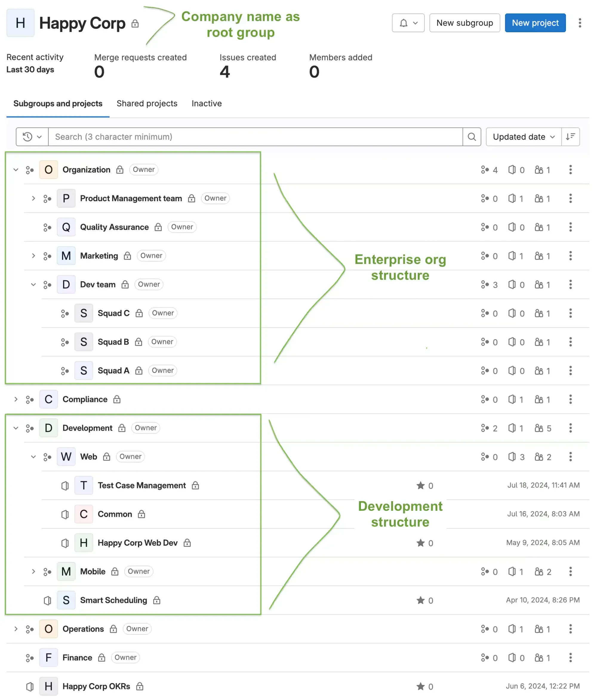Viewport: 597px width, 700px height.
Task: Expand the Compliance group
Action: tap(16, 399)
